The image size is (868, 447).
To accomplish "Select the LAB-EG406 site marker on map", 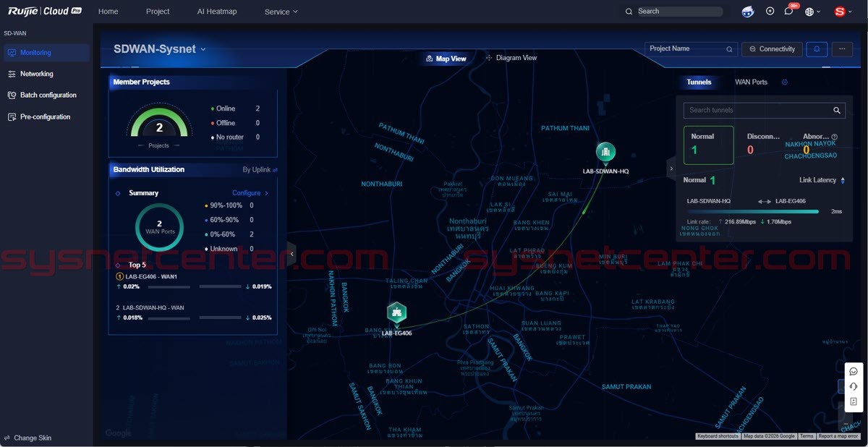I will coord(396,312).
